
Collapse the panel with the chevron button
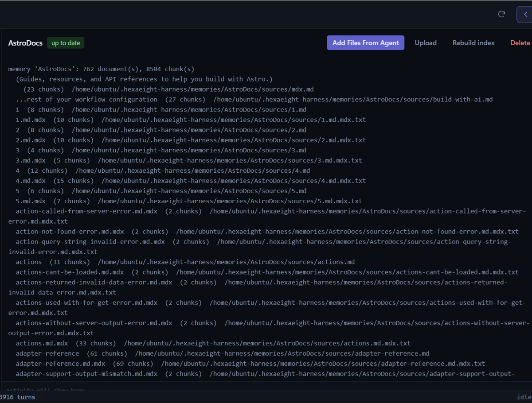[525, 14]
